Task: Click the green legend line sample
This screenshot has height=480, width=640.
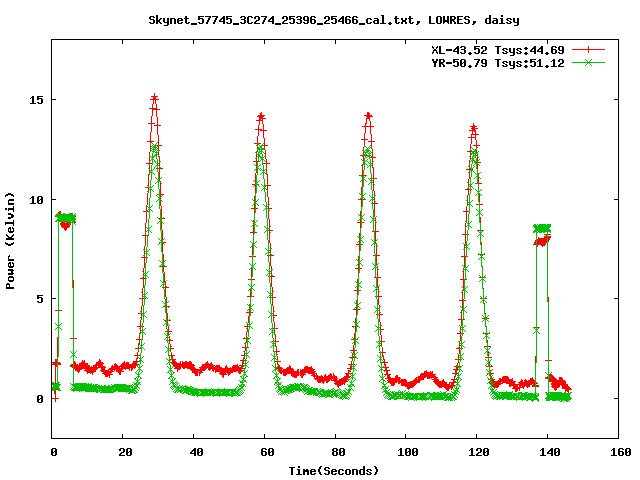Action: [588, 62]
